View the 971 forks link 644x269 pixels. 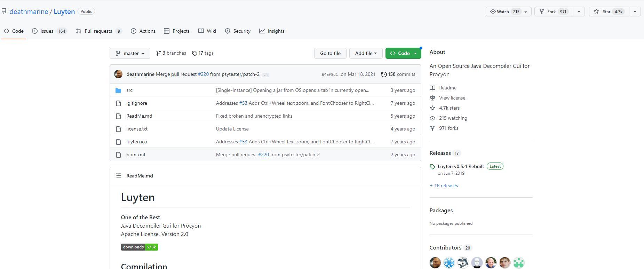[x=444, y=128]
